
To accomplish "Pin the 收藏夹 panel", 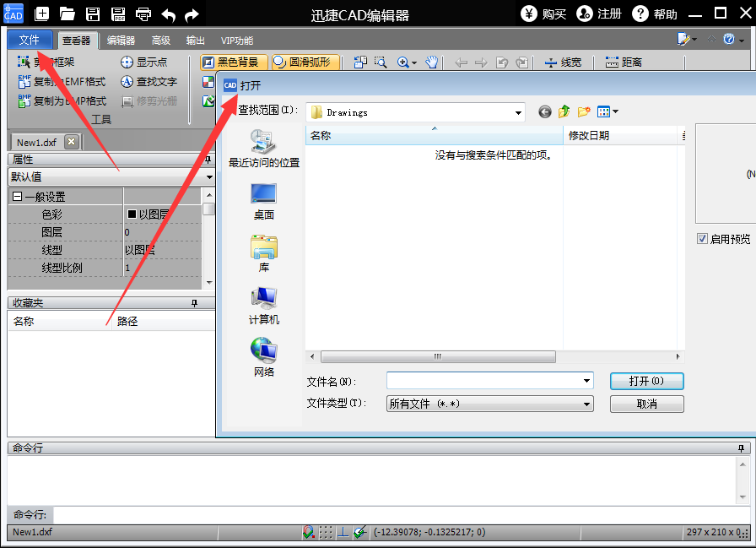I will click(x=194, y=303).
